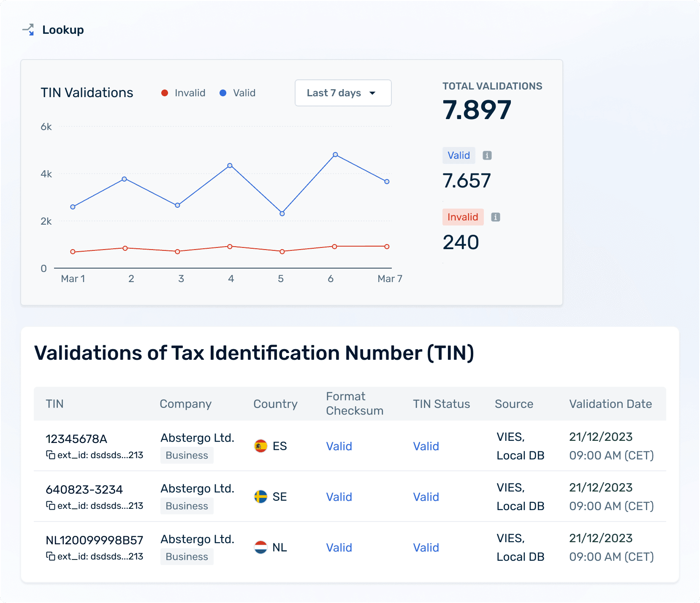This screenshot has width=700, height=603.
Task: Click Abstergo Ltd. in the ES row
Action: coord(197,438)
